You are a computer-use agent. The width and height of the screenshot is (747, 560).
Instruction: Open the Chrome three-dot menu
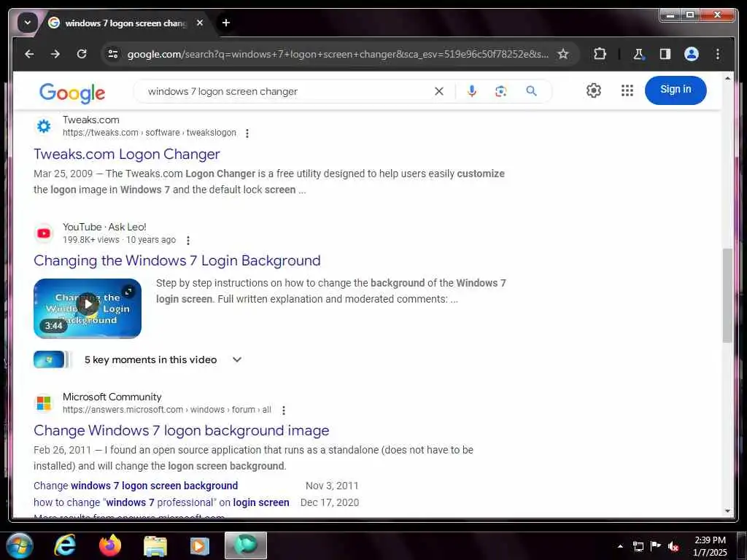[x=718, y=54]
